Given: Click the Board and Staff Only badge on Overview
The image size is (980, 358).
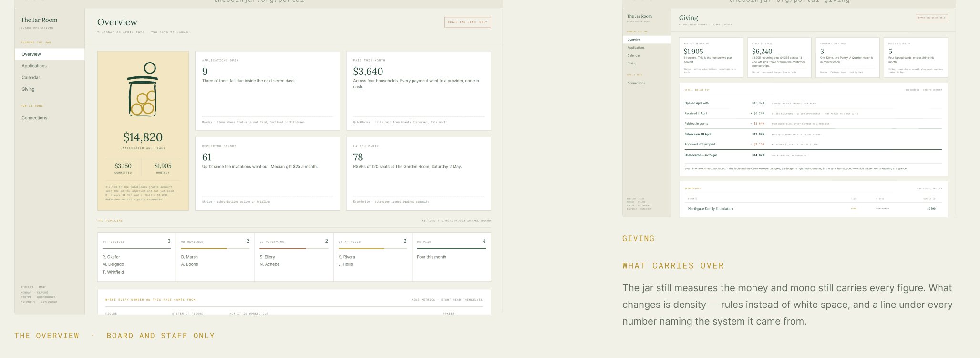Looking at the screenshot, I should pyautogui.click(x=467, y=22).
